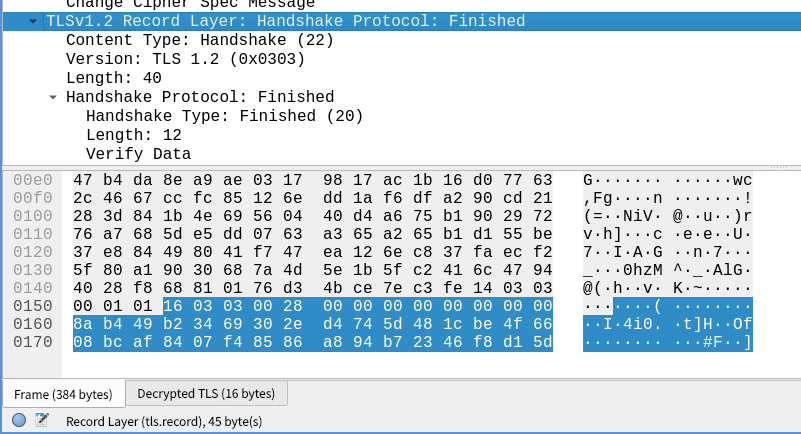Click hex offset 0100 label
Screen dimensions: 801x434
[x=33, y=216]
